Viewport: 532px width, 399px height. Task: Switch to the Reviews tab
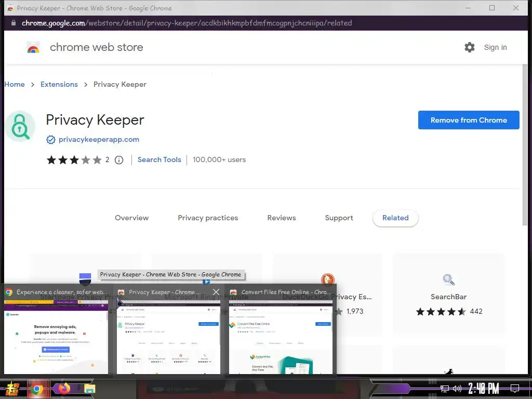click(x=282, y=218)
